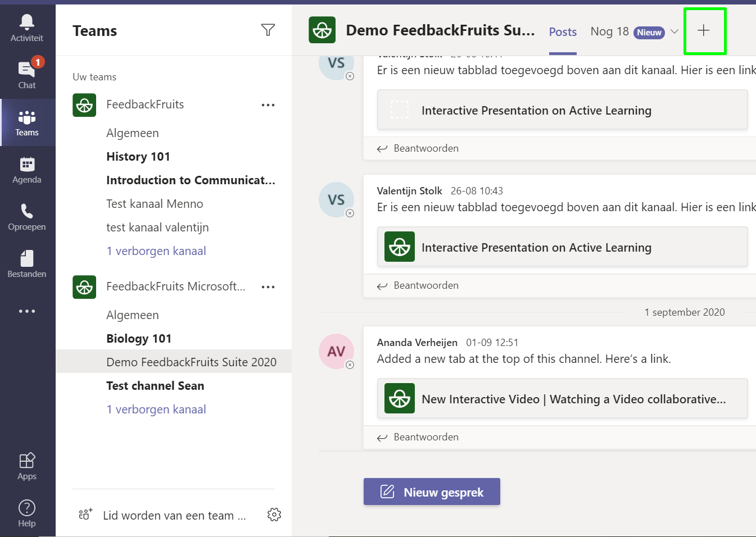This screenshot has height=537, width=756.
Task: Switch to the Posts tab
Action: click(x=563, y=32)
